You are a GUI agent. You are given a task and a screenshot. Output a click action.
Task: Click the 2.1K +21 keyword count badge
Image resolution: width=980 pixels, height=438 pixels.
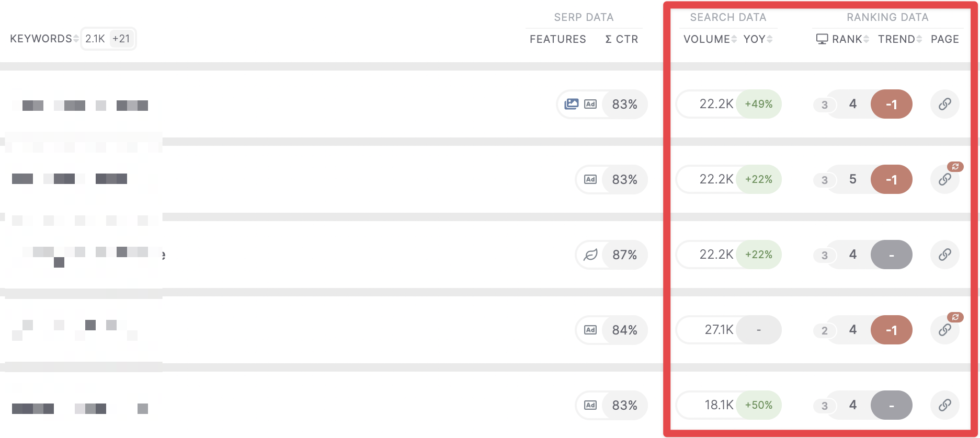tap(108, 39)
